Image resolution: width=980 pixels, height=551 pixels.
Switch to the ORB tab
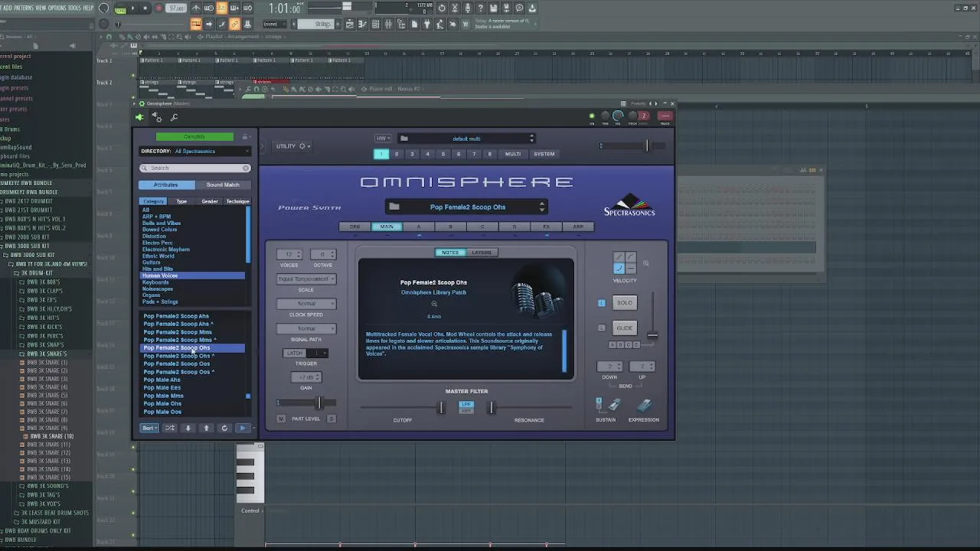pyautogui.click(x=354, y=227)
